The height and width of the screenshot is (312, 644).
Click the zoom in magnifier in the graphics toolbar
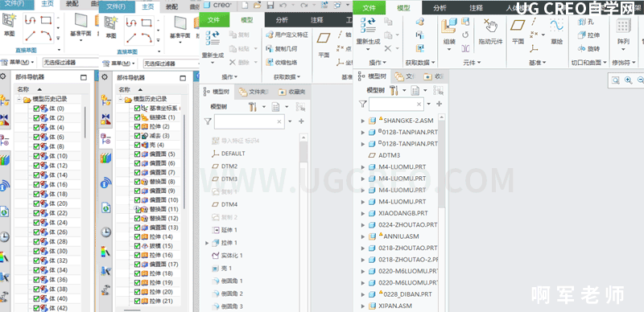[628, 80]
